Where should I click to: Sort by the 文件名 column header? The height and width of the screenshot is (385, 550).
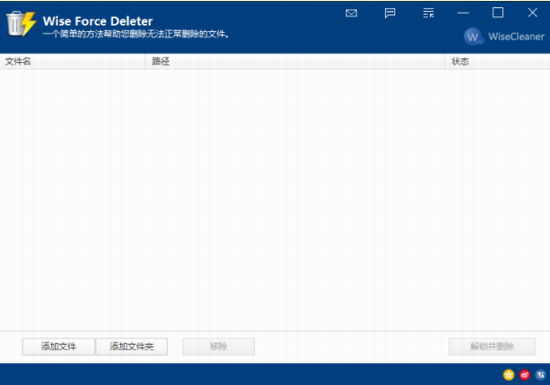click(x=73, y=61)
